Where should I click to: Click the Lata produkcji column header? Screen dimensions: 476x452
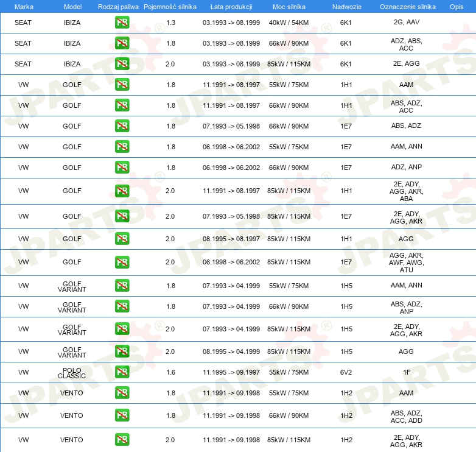(231, 7)
